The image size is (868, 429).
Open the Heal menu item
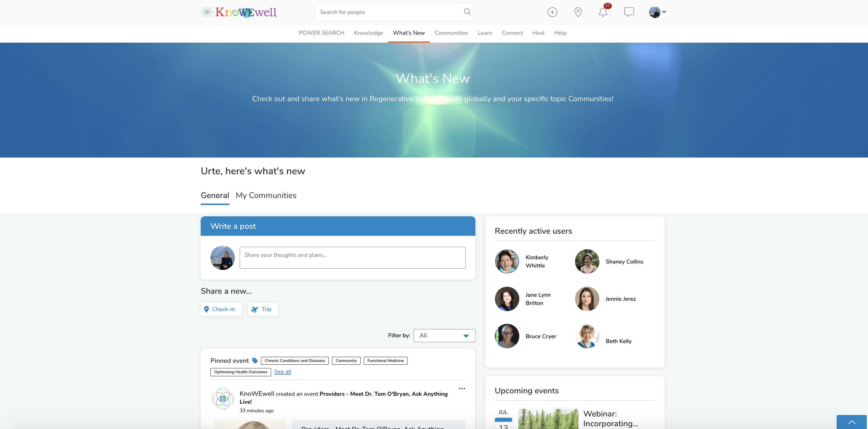click(x=538, y=33)
